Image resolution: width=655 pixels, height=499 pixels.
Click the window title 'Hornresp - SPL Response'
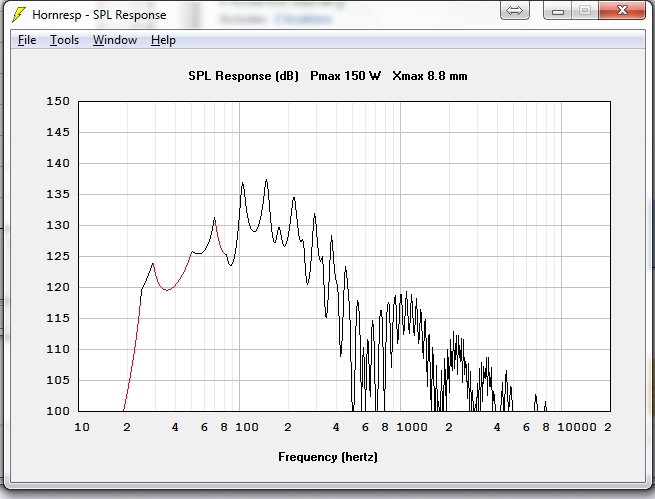click(x=99, y=15)
